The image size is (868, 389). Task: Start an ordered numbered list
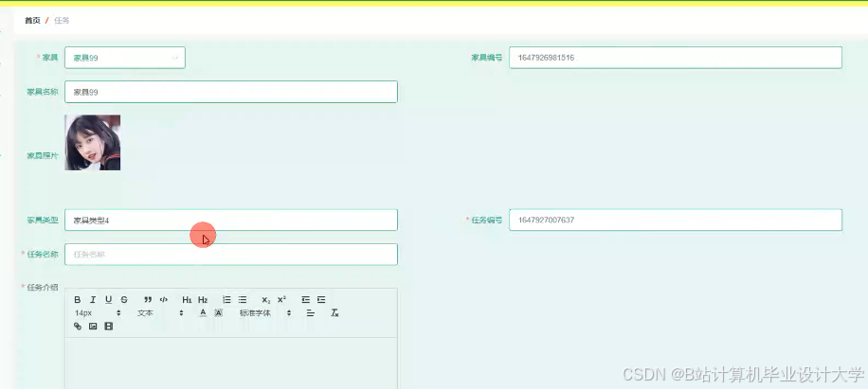[x=226, y=299]
